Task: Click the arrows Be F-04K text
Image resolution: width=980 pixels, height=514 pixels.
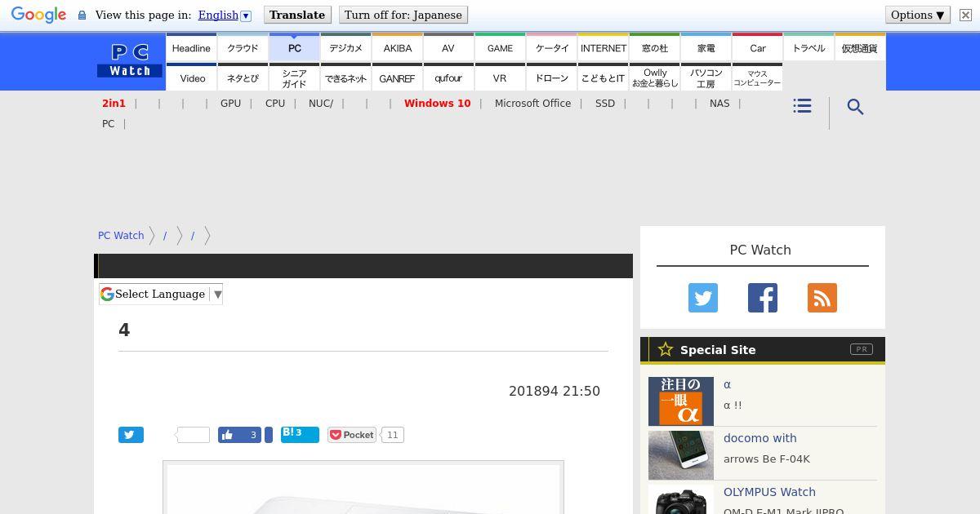Action: tap(767, 459)
